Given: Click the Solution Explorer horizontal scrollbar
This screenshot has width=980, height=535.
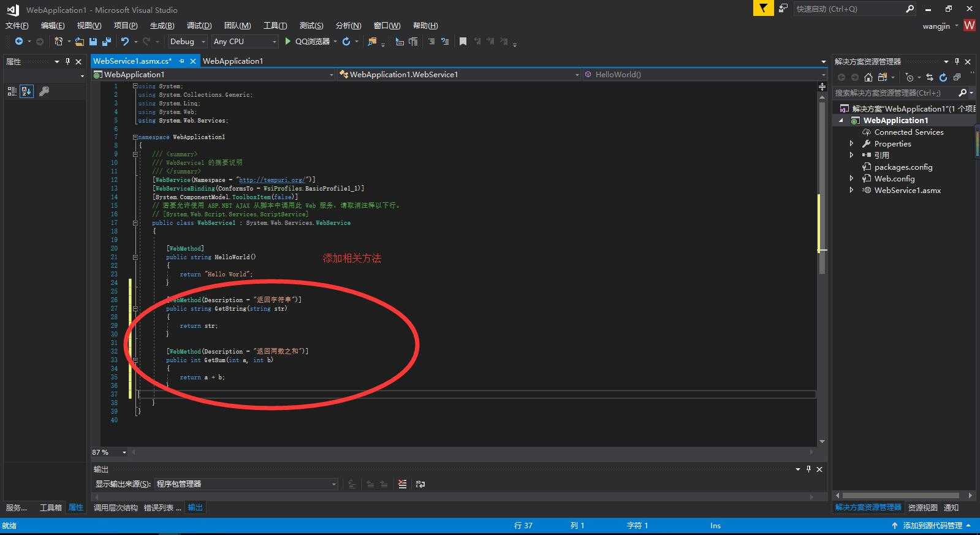Looking at the screenshot, I should (901, 495).
